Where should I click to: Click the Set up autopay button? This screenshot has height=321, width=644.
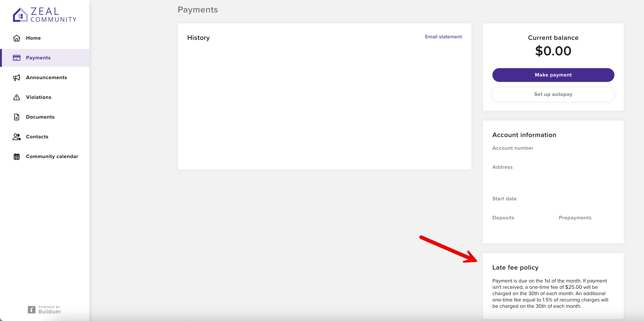pos(553,94)
